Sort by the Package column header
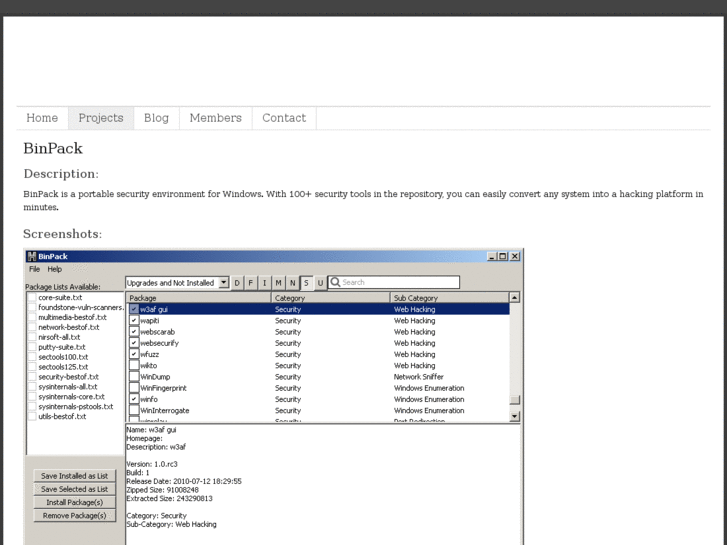Image resolution: width=727 pixels, height=545 pixels. point(198,298)
